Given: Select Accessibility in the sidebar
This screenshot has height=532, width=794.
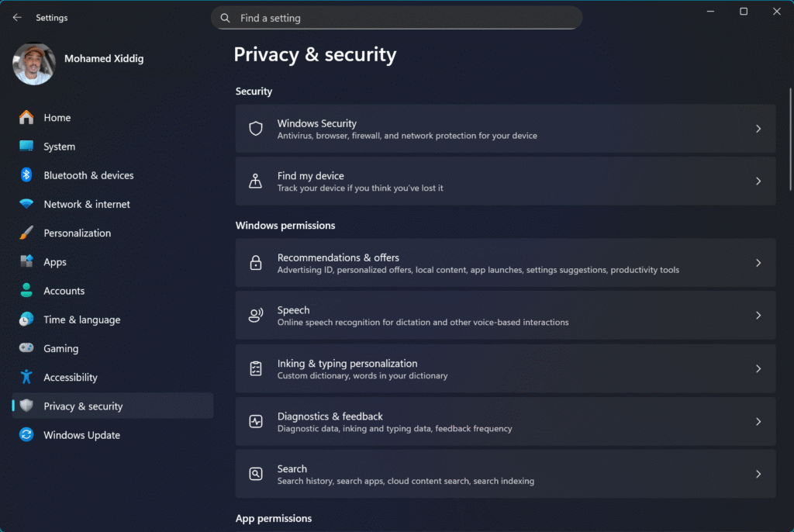Looking at the screenshot, I should [x=71, y=378].
